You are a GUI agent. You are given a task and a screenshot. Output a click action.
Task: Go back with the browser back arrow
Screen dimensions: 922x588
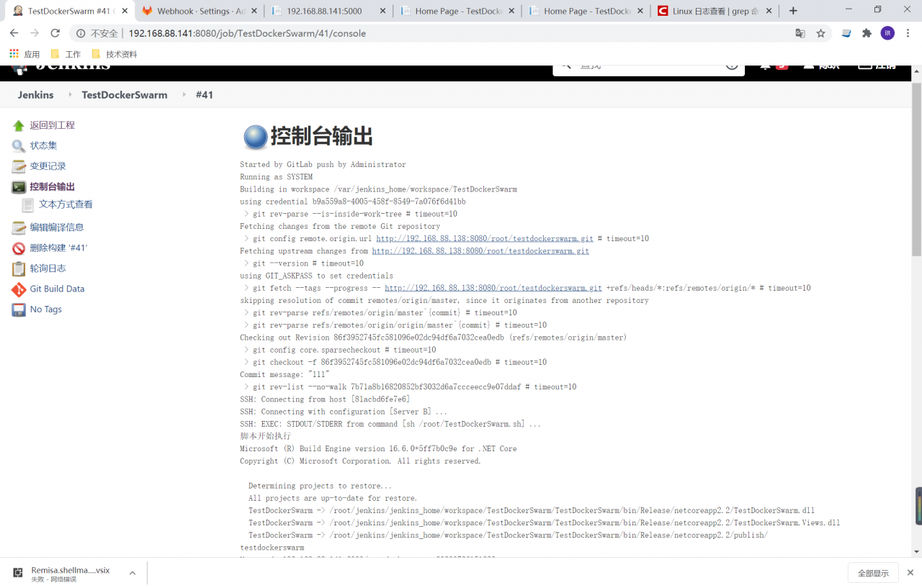[x=14, y=33]
